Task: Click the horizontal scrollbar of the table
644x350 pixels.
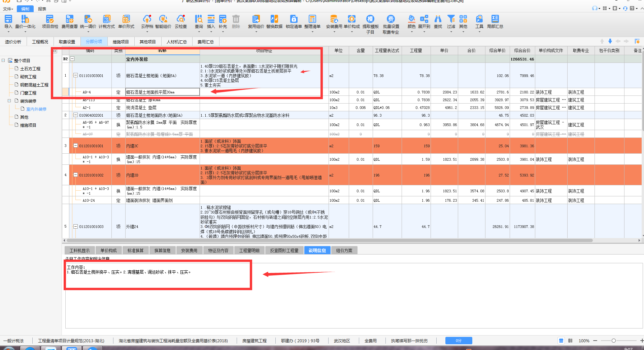Action: 330,240
